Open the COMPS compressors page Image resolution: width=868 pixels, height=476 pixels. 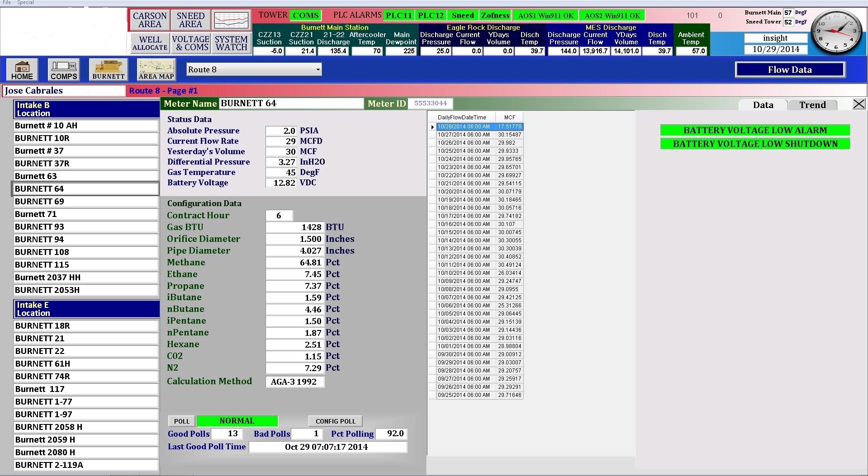[x=63, y=70]
